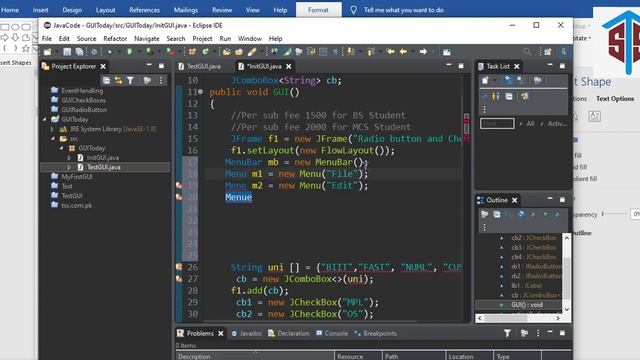The width and height of the screenshot is (640, 360).
Task: Switch to the Javadoc tab
Action: click(x=247, y=333)
